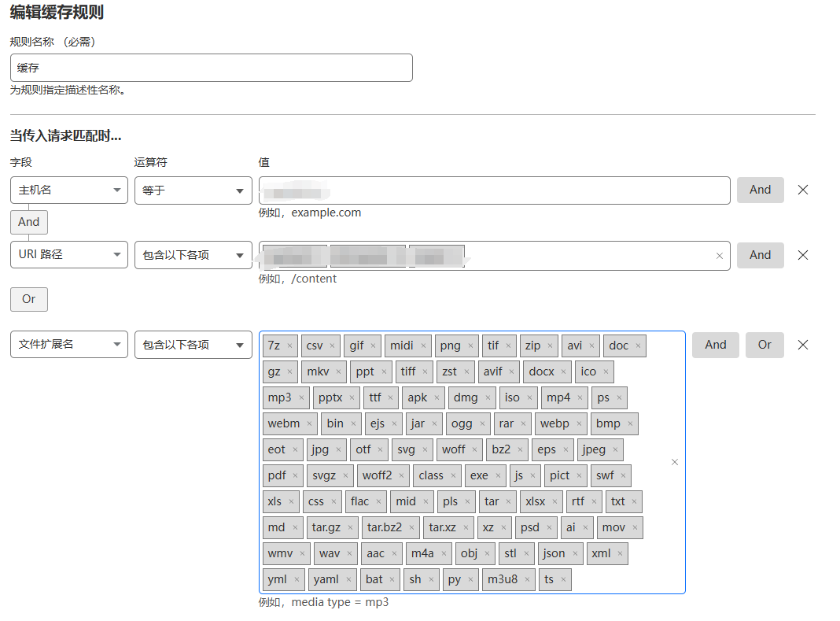Remove the pdf extension tag

295,475
